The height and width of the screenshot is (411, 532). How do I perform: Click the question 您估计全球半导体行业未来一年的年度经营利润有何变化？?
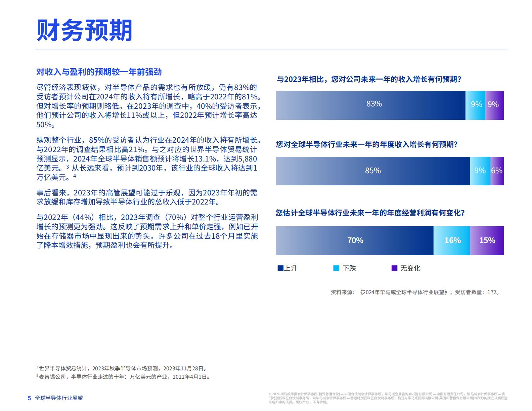pos(370,213)
